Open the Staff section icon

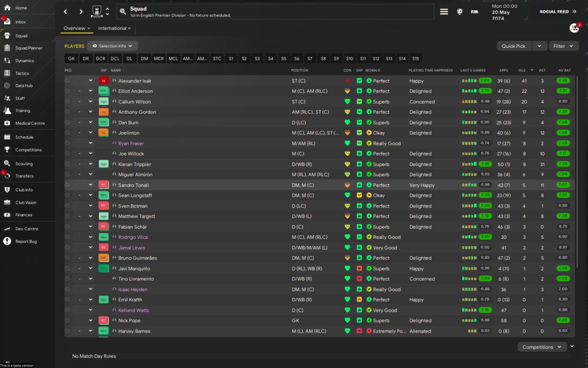(7, 98)
